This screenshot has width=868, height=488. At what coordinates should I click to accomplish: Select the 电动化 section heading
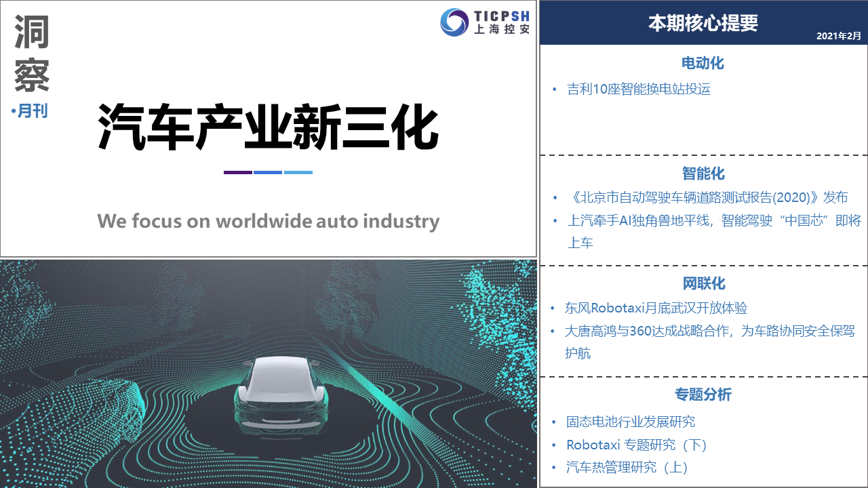pyautogui.click(x=703, y=63)
